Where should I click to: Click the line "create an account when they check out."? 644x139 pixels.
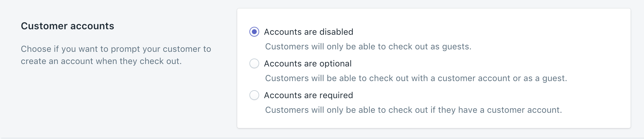(x=101, y=61)
